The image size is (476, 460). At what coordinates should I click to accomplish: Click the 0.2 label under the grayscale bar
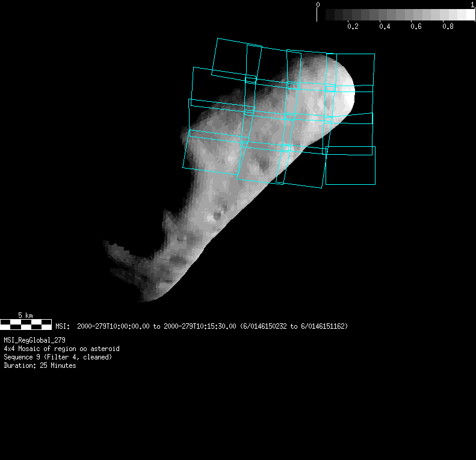[x=353, y=26]
